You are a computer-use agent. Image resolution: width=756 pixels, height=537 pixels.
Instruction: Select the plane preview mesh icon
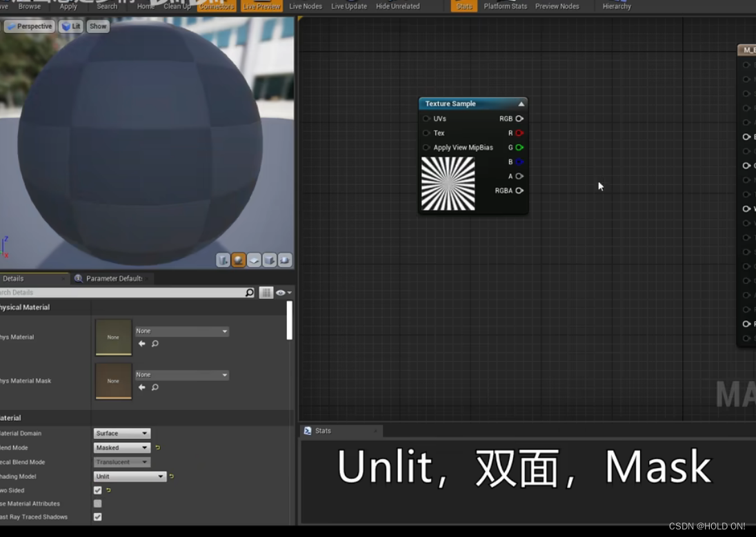254,260
